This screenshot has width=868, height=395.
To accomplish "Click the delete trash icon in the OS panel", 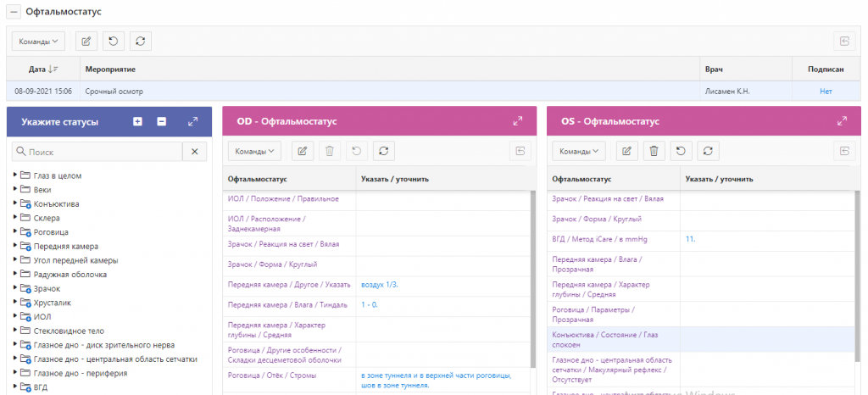I will click(x=654, y=151).
